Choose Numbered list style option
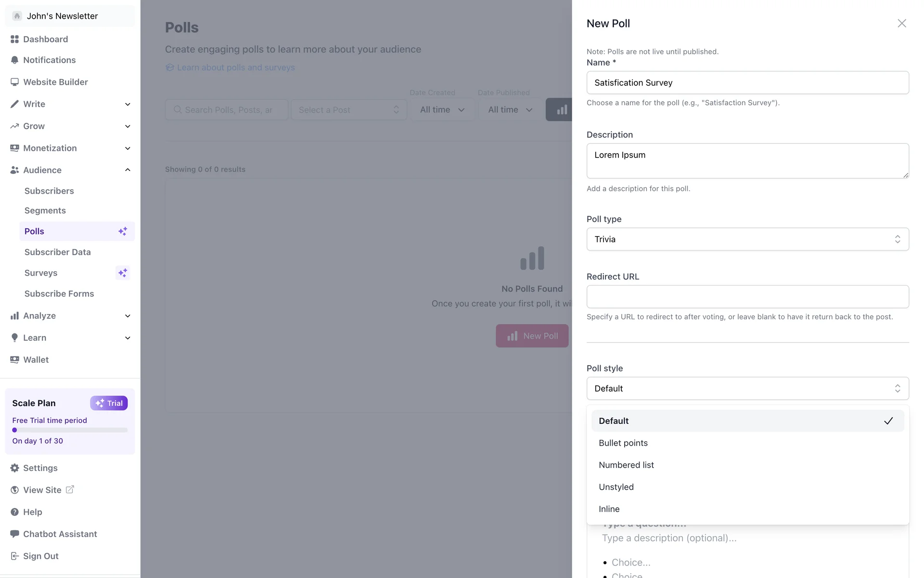This screenshot has height=578, width=924. (626, 465)
